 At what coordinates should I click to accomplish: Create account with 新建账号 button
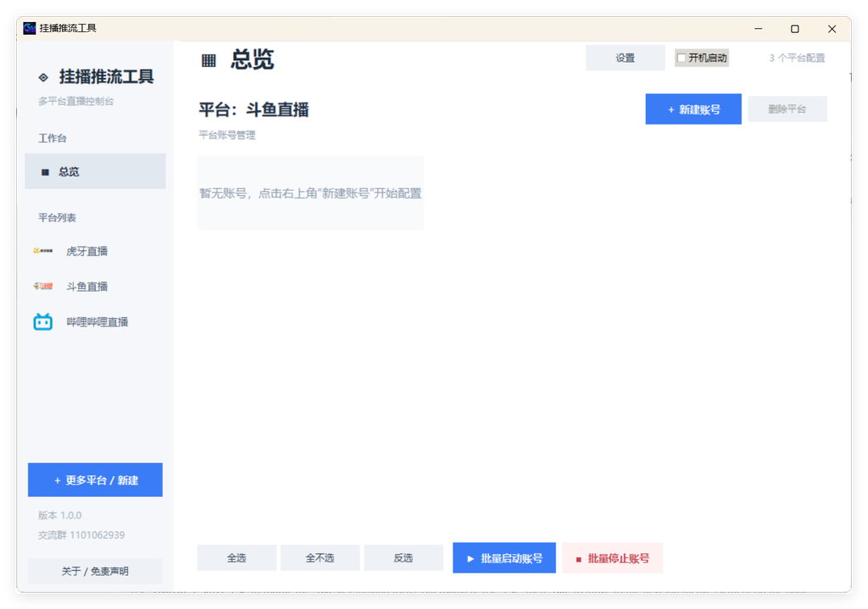(x=693, y=109)
